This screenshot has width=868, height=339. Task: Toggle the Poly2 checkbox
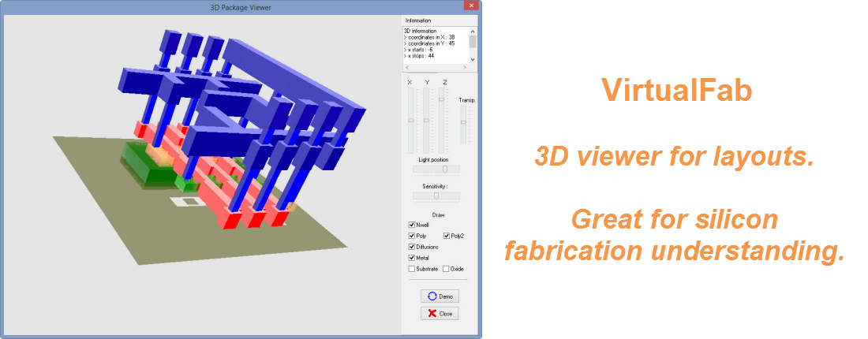(x=447, y=237)
